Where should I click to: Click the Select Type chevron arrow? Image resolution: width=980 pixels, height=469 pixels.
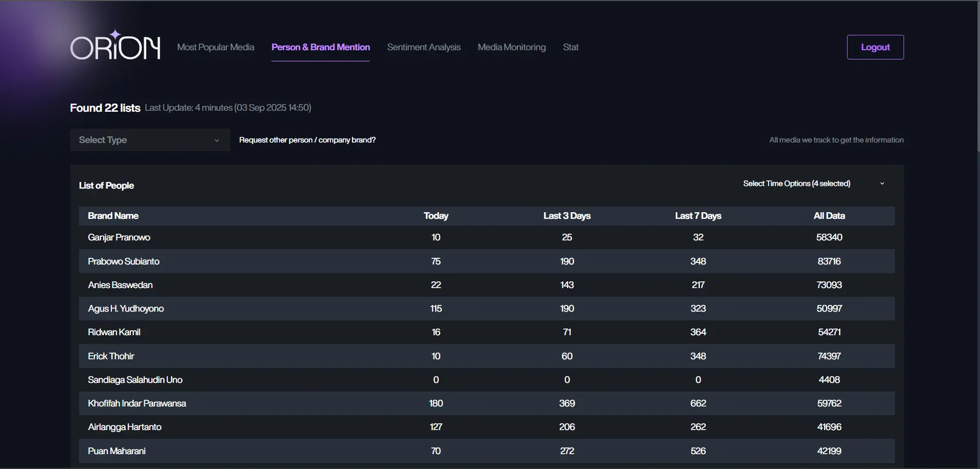[217, 140]
